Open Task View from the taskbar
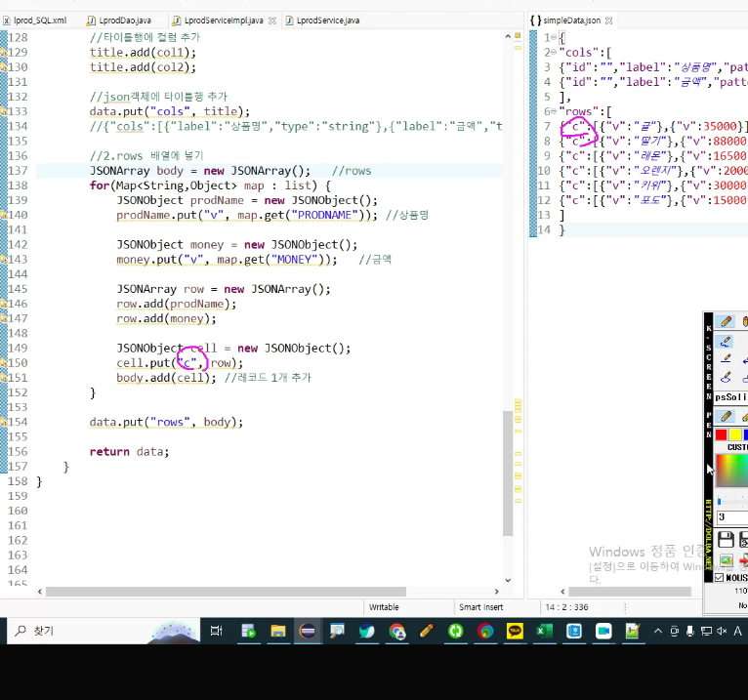The image size is (748, 700). pyautogui.click(x=216, y=631)
